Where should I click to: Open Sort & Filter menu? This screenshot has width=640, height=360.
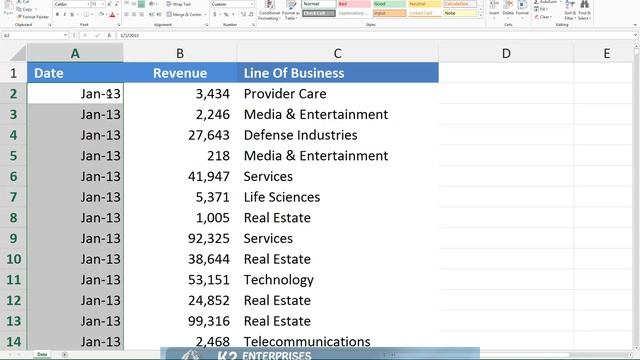click(570, 11)
